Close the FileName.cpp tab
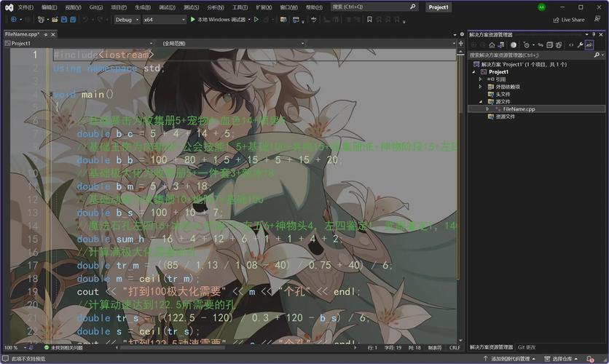This screenshot has height=364, width=609. coord(53,34)
